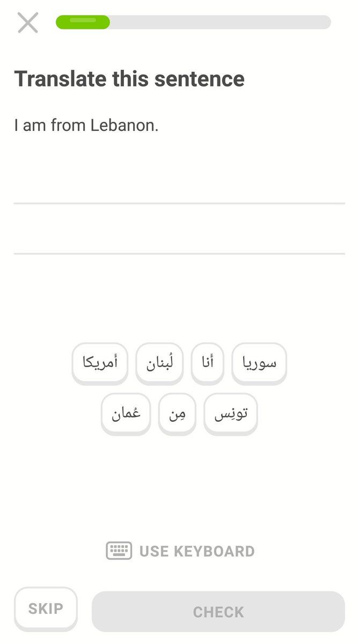Click the keyboard icon
Viewport: 359px width, 644px height.
pos(119,551)
